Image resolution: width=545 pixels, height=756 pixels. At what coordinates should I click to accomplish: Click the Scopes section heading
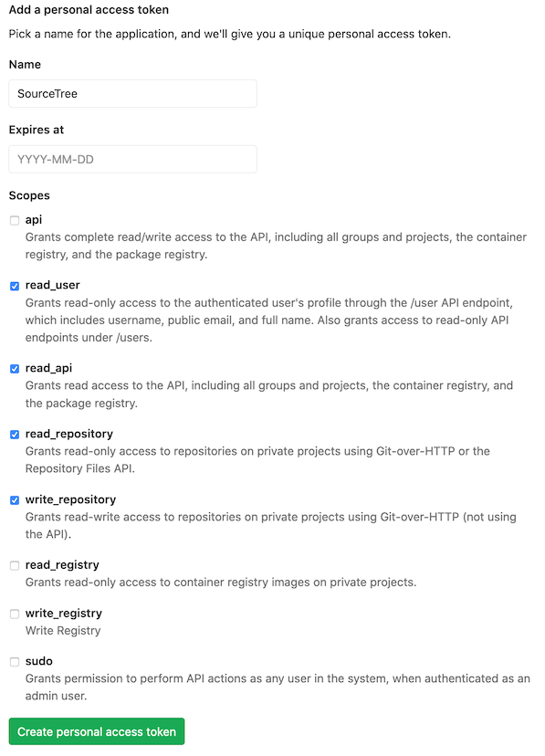[x=29, y=195]
